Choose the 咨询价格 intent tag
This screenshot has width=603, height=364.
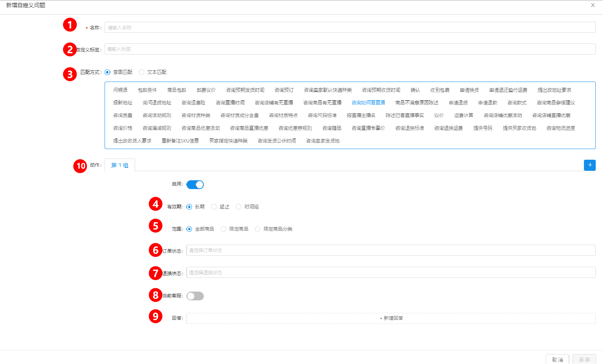point(123,128)
